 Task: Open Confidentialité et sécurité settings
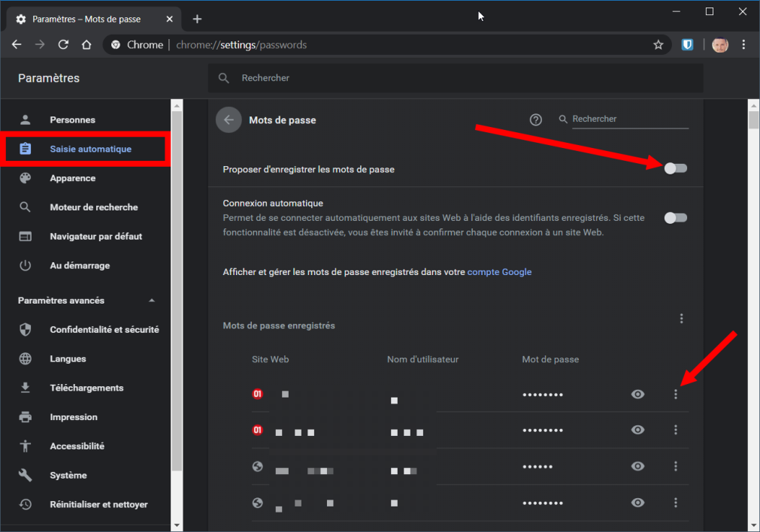(x=104, y=329)
